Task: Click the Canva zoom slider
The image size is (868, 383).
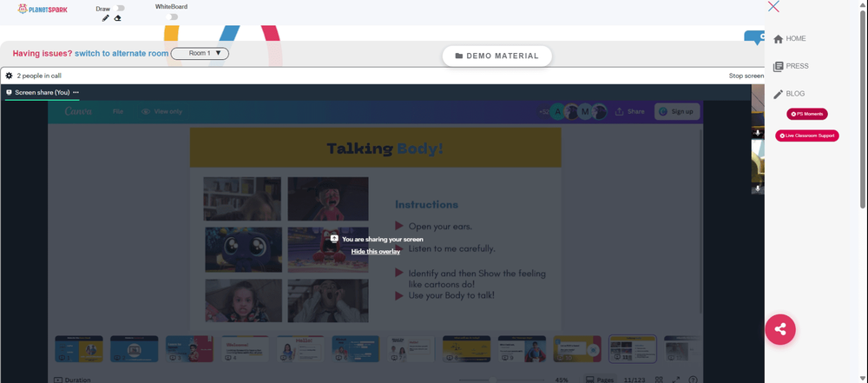Action: click(501, 380)
